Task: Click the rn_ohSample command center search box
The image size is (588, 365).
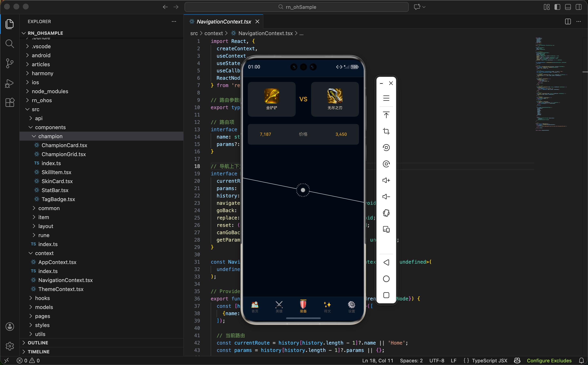Action: [x=296, y=7]
